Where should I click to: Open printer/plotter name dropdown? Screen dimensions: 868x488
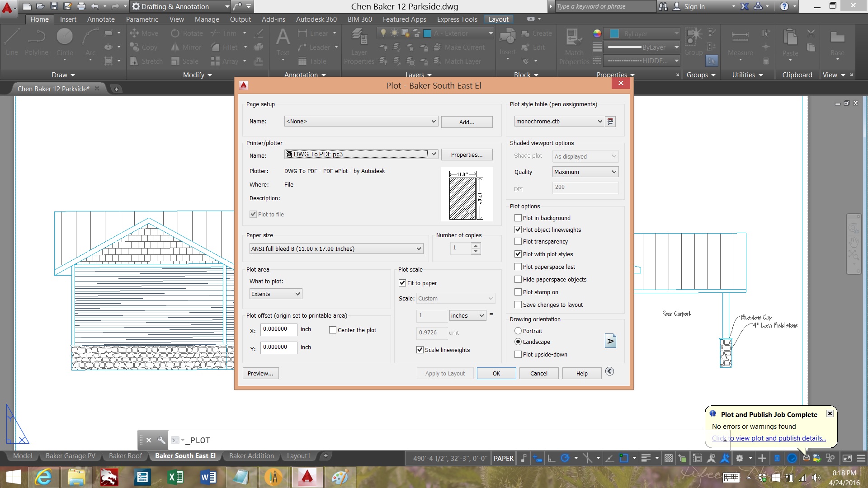[x=361, y=154]
